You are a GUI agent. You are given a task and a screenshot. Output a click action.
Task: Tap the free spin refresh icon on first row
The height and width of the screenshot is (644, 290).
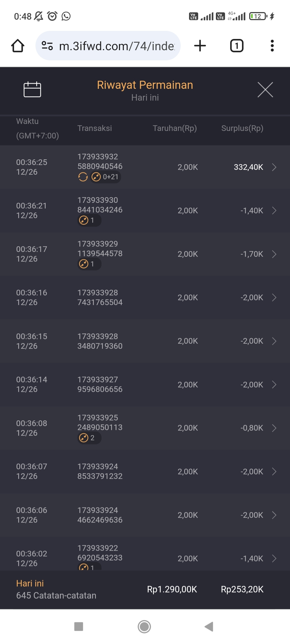pyautogui.click(x=83, y=177)
